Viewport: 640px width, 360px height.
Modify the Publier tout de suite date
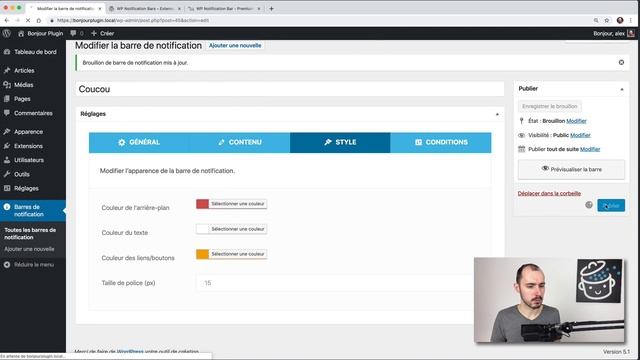pos(590,149)
